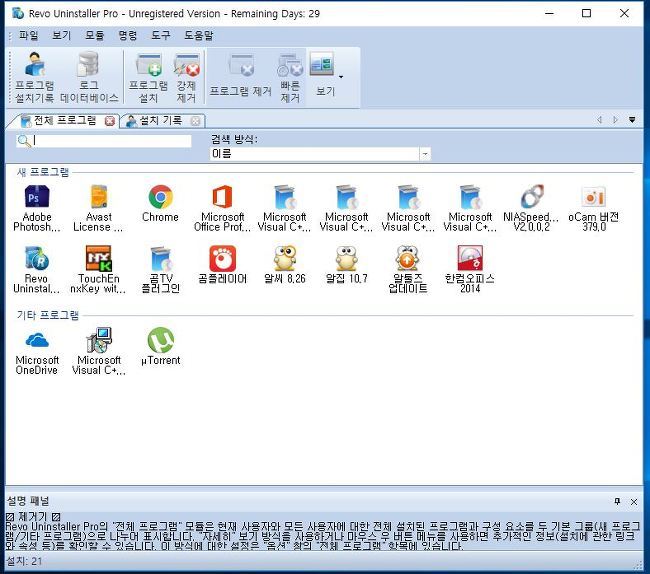Open the 로그 데이터베이스 toolbar icon

[89, 77]
